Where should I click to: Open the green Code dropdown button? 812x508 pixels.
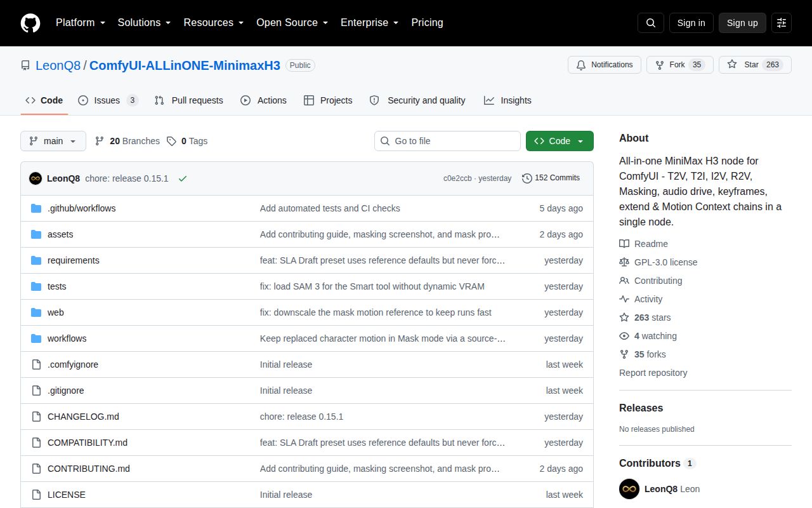[560, 141]
